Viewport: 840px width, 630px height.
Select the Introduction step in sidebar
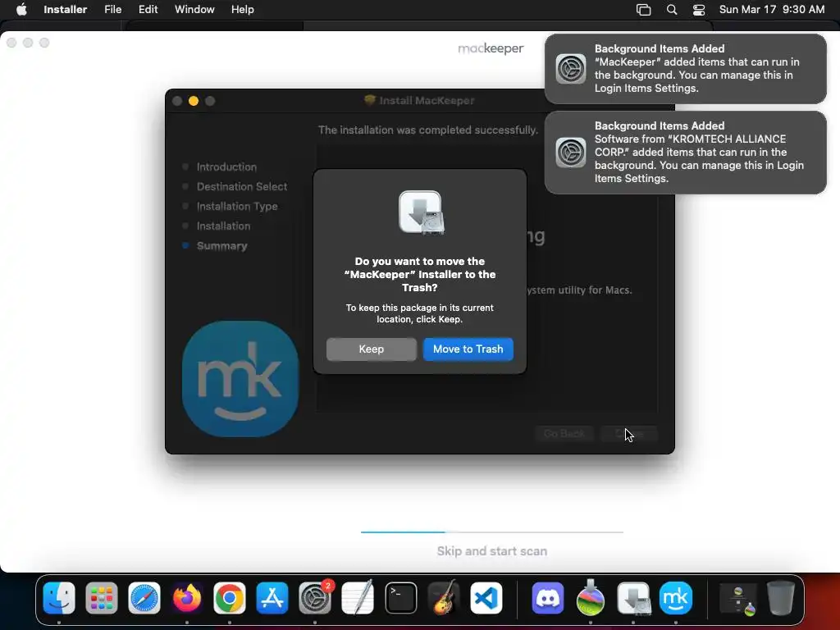tap(226, 167)
